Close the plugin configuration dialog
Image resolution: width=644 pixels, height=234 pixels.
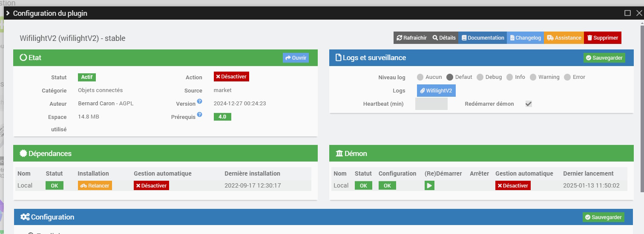638,13
